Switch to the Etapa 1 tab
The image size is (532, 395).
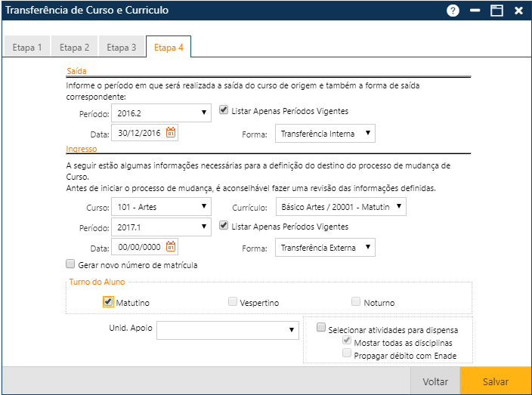(27, 47)
